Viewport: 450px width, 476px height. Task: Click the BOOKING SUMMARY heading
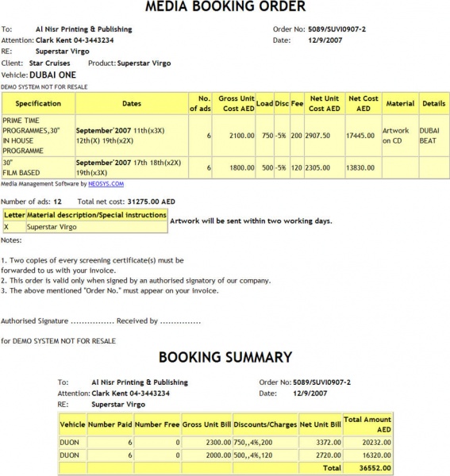click(225, 357)
